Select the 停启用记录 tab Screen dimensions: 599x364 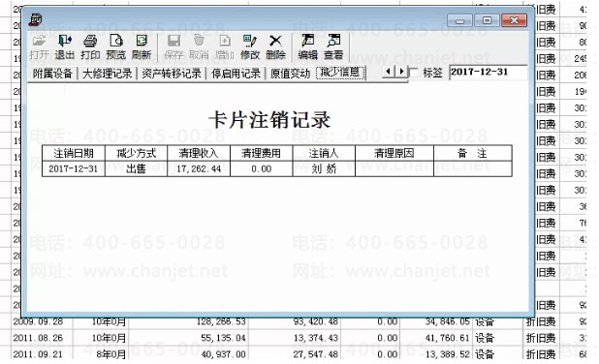click(x=236, y=74)
